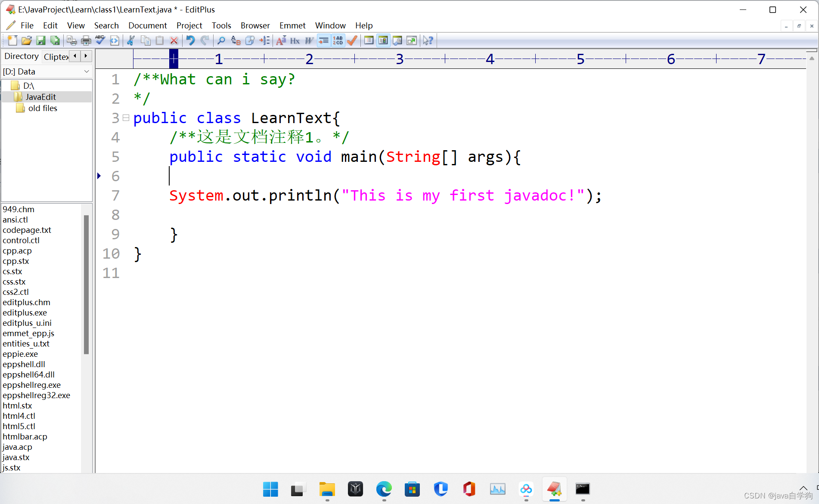Click the column ruler above editor
Image resolution: width=819 pixels, height=504 pixels.
tap(469, 59)
